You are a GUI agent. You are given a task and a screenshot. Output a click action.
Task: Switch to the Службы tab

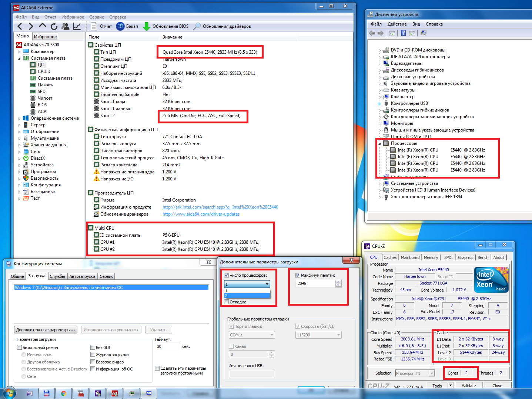57,276
